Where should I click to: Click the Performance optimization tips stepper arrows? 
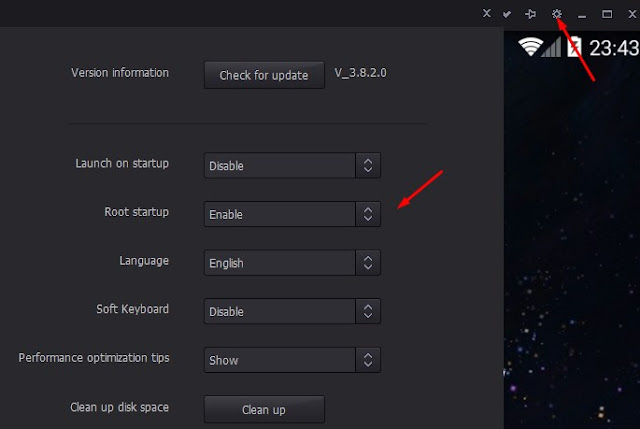point(368,360)
